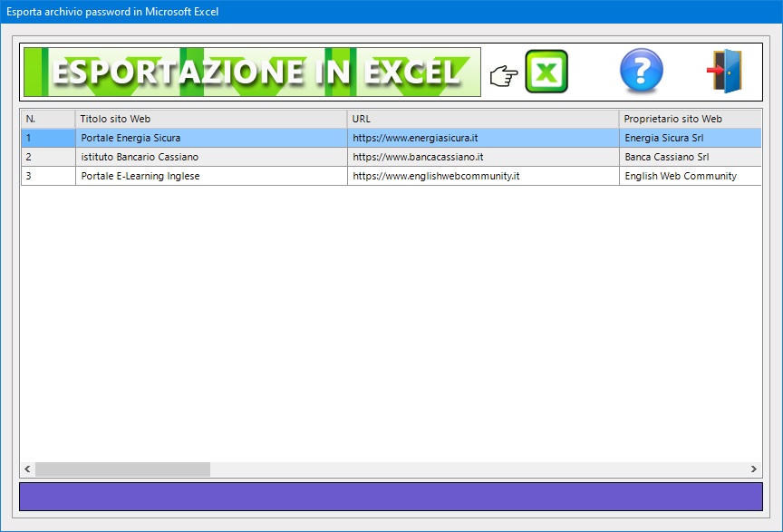Click the green Excel export icon
The width and height of the screenshot is (783, 532).
(x=546, y=72)
